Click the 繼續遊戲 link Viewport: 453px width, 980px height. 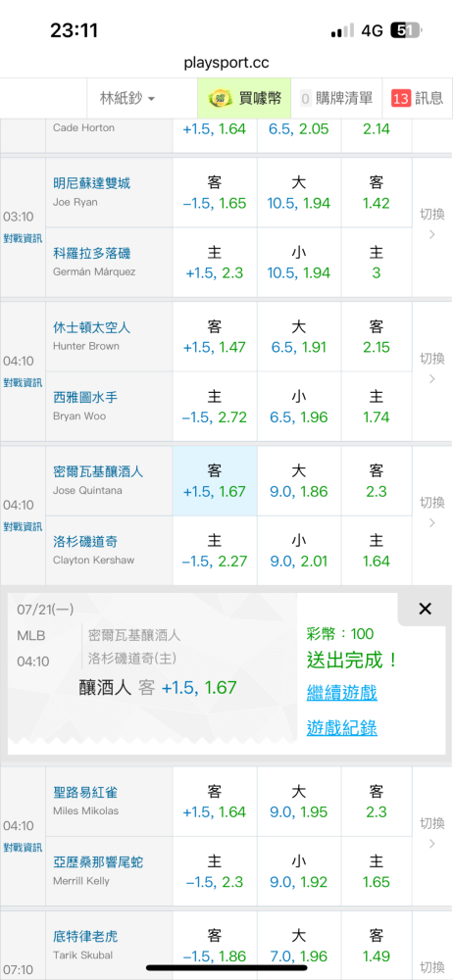341,693
